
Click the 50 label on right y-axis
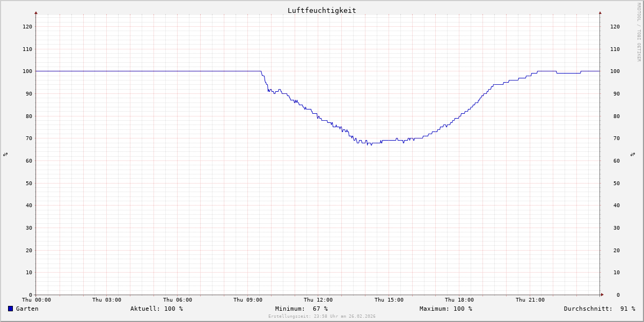(614, 183)
